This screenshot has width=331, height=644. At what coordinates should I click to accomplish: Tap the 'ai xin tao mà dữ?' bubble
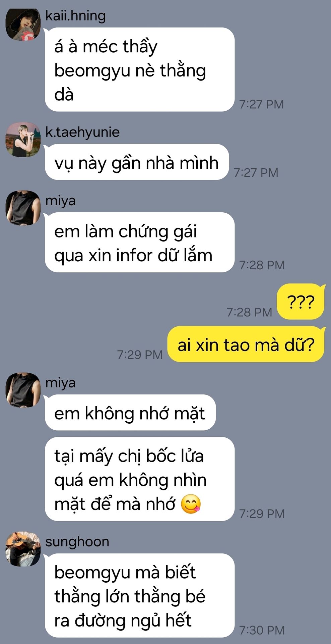point(246,344)
